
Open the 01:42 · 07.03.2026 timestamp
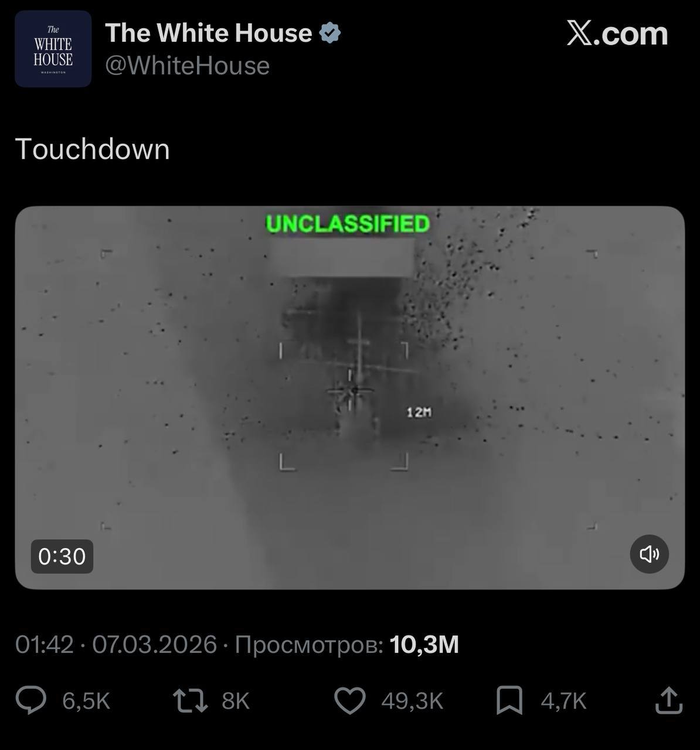[x=116, y=645]
